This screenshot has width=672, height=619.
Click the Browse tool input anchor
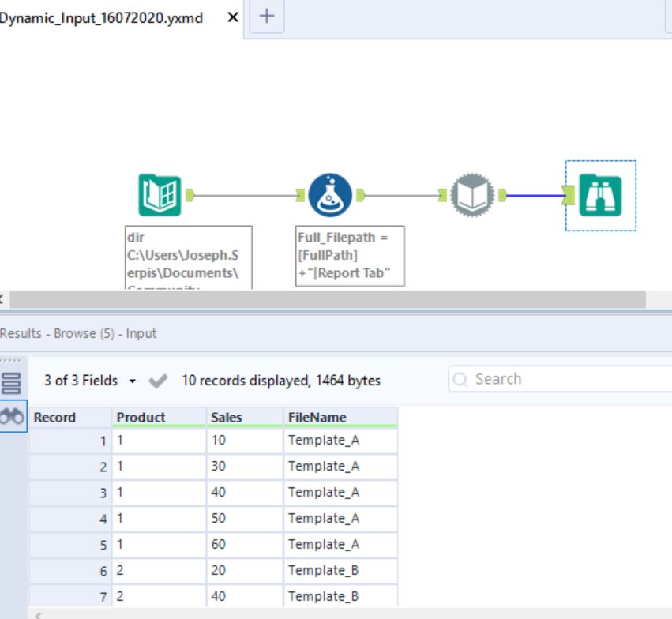[x=568, y=195]
